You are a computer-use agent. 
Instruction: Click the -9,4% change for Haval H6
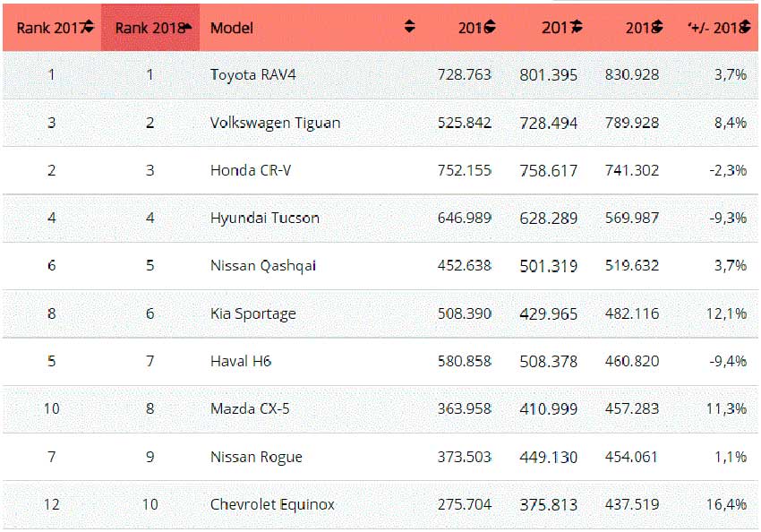click(728, 361)
